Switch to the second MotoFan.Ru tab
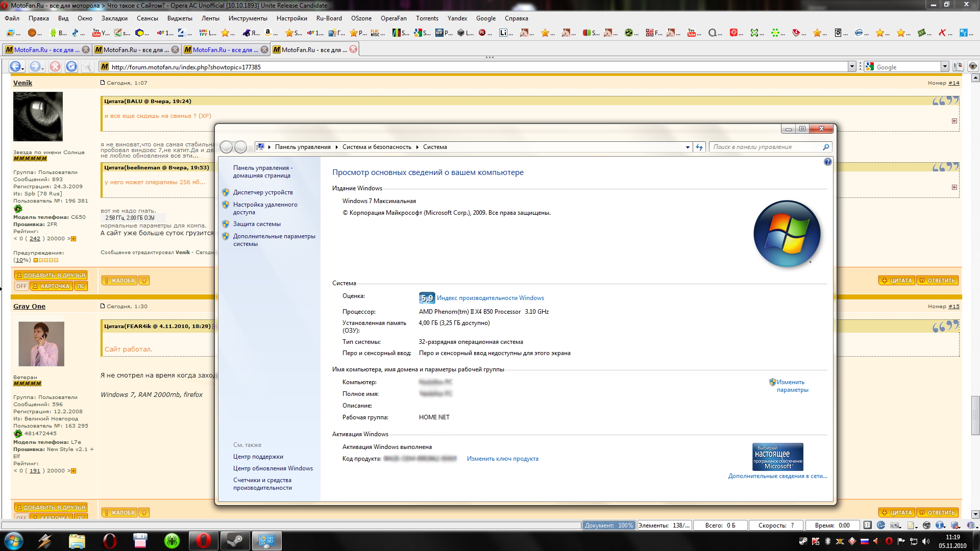This screenshot has width=980, height=551. 136,49
